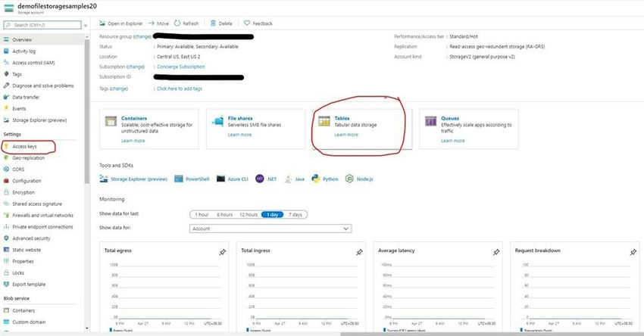This screenshot has width=644, height=336.
Task: Open Firewalls and virtual networks icon
Action: [6, 216]
